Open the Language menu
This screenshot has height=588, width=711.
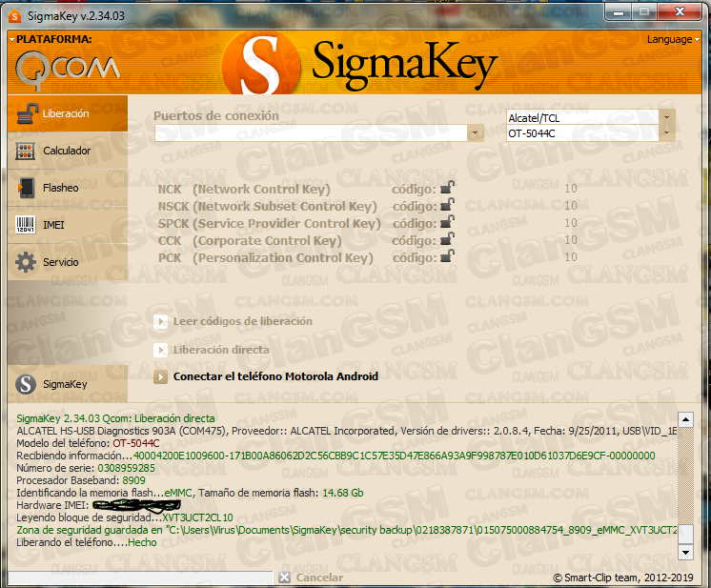(673, 39)
